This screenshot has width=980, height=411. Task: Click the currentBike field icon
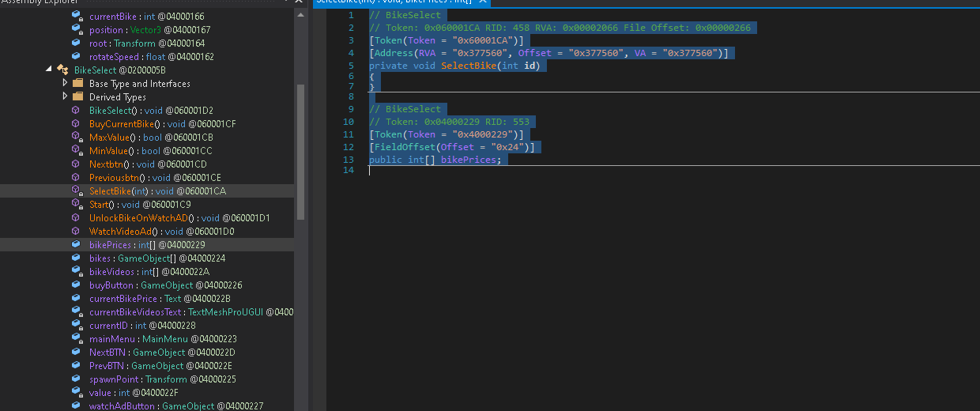tap(77, 17)
